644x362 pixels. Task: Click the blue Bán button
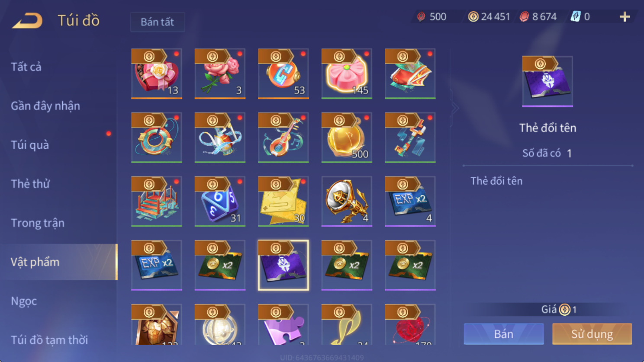[504, 334]
